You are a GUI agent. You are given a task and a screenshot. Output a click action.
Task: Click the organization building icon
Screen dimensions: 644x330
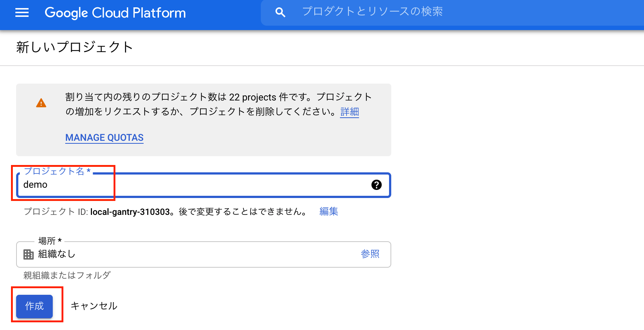click(x=29, y=254)
